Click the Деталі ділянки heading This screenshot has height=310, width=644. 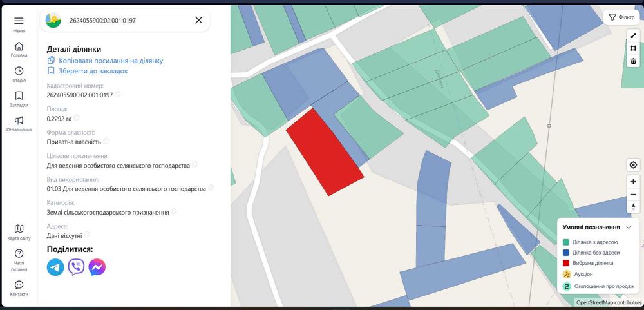(74, 50)
